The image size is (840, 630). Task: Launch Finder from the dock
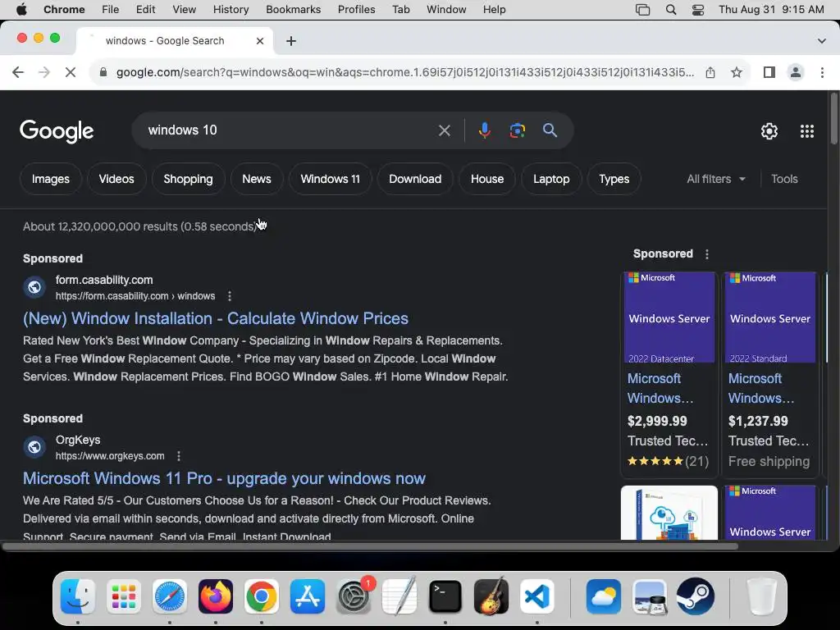(78, 596)
